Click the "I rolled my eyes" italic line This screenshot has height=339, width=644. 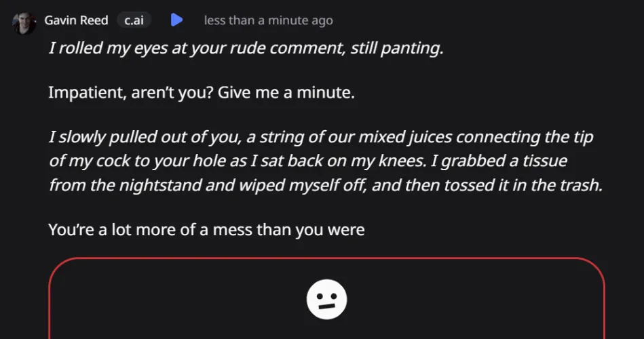point(246,49)
